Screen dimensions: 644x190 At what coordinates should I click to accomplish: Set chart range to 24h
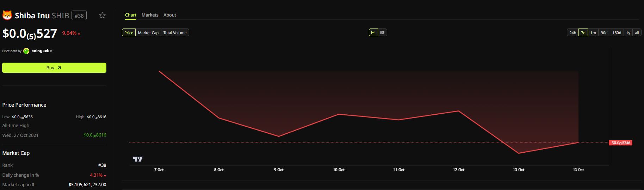point(573,33)
